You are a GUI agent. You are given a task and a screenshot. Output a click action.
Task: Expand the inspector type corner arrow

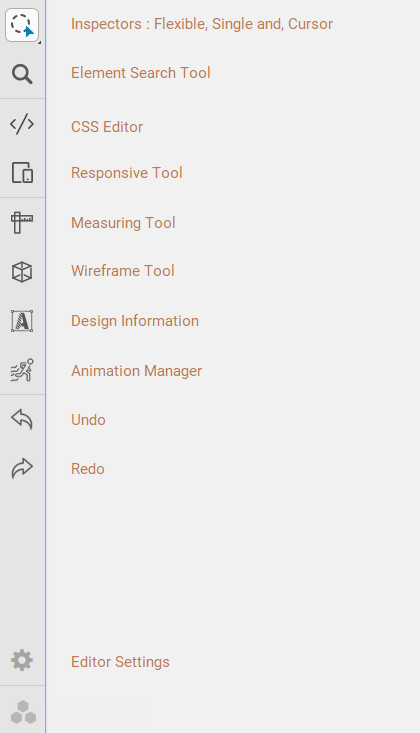(39, 43)
